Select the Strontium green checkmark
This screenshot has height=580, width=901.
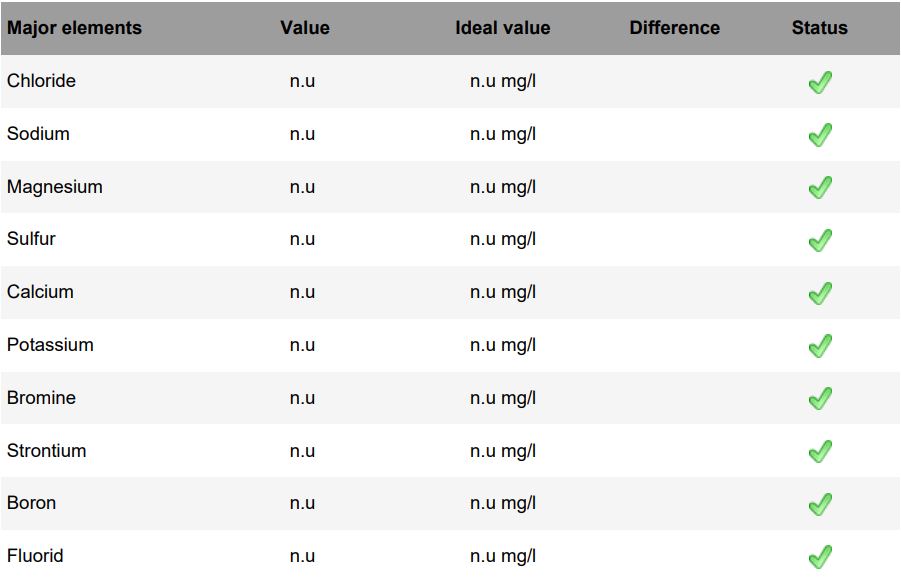tap(820, 452)
